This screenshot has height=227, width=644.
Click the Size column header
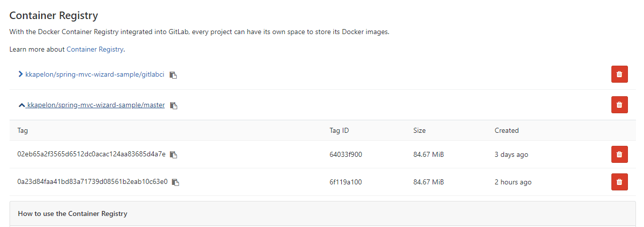point(419,130)
